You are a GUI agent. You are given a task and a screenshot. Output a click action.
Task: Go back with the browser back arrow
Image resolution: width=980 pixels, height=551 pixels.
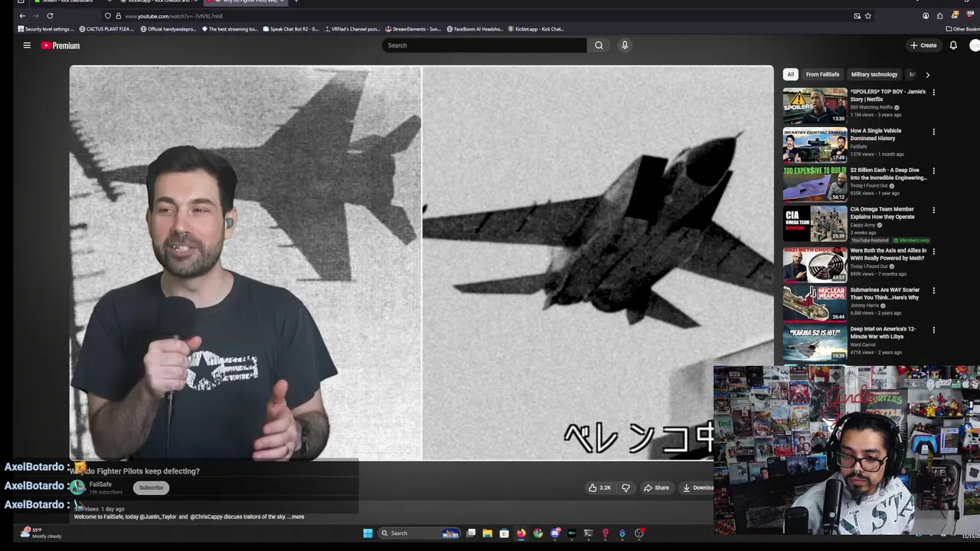[x=22, y=16]
